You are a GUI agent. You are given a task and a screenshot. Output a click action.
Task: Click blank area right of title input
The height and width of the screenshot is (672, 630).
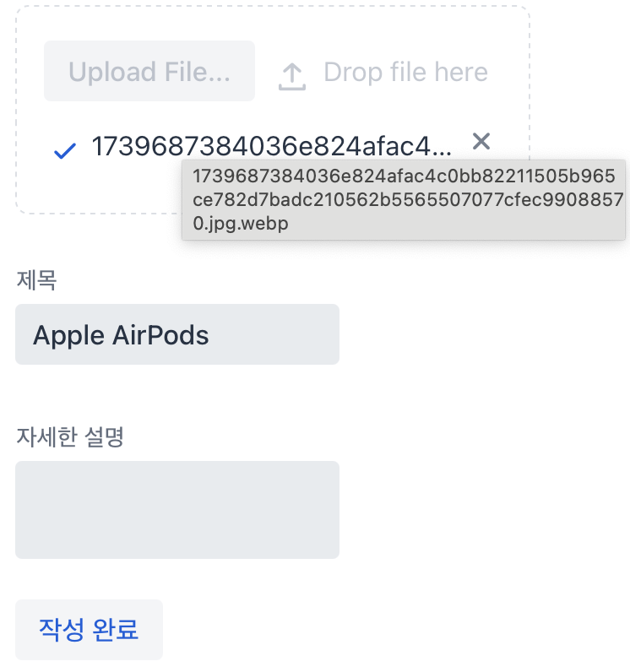pos(471,334)
